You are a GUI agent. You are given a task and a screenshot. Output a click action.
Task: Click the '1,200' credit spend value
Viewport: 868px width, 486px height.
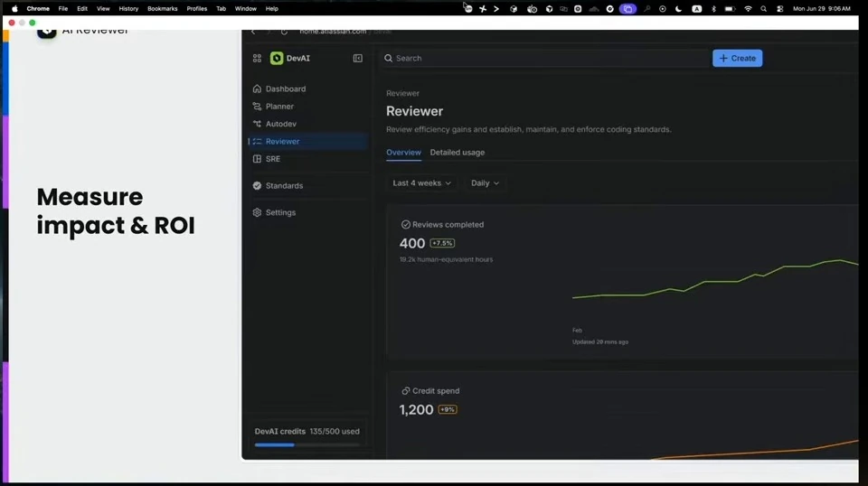[416, 410]
